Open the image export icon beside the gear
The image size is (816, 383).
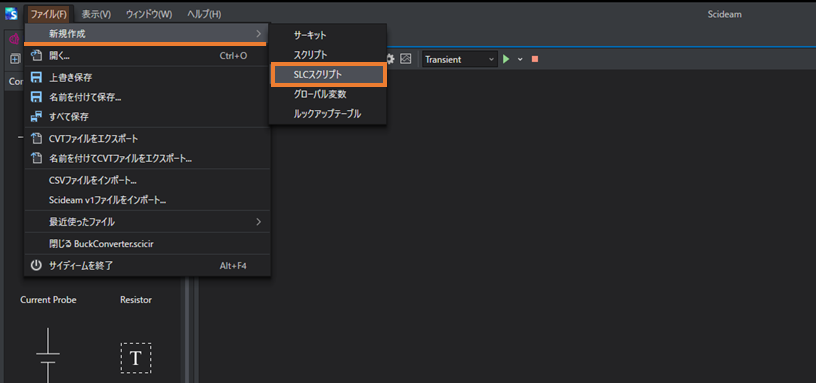tap(405, 59)
